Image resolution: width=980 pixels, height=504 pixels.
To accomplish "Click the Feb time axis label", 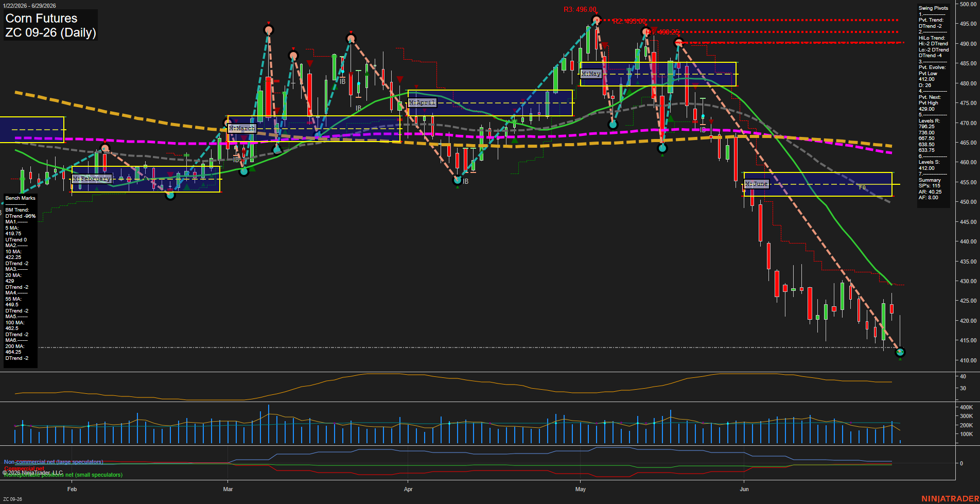I will point(72,489).
